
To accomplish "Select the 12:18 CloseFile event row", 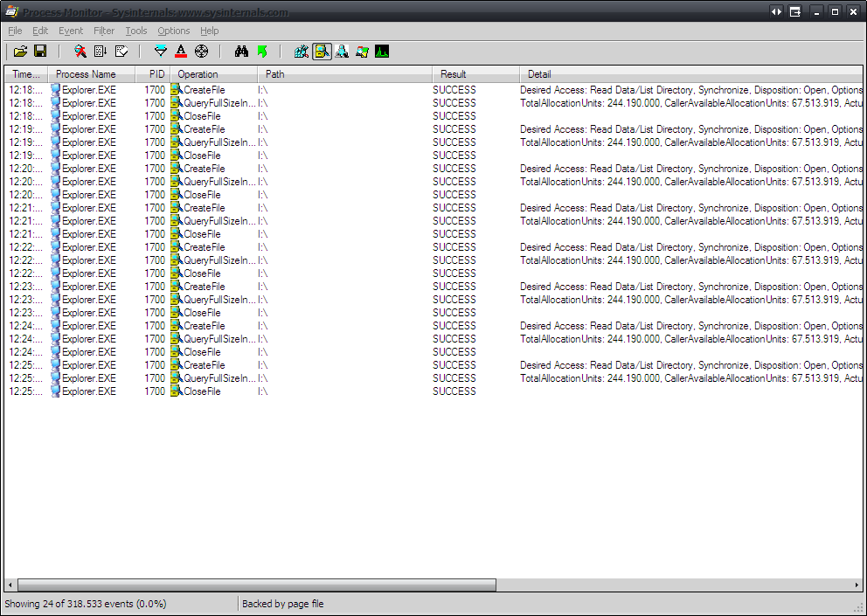I will click(x=433, y=116).
